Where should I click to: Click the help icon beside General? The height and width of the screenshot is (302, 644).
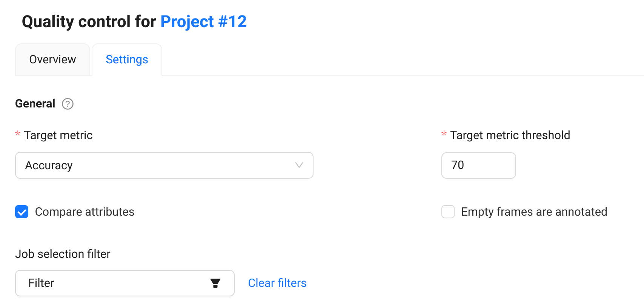pos(68,104)
